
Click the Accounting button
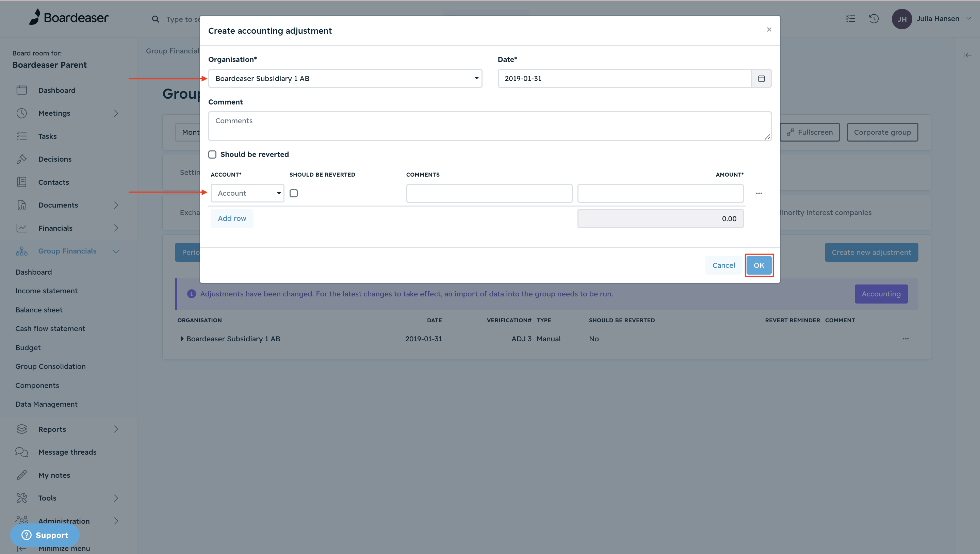(881, 294)
